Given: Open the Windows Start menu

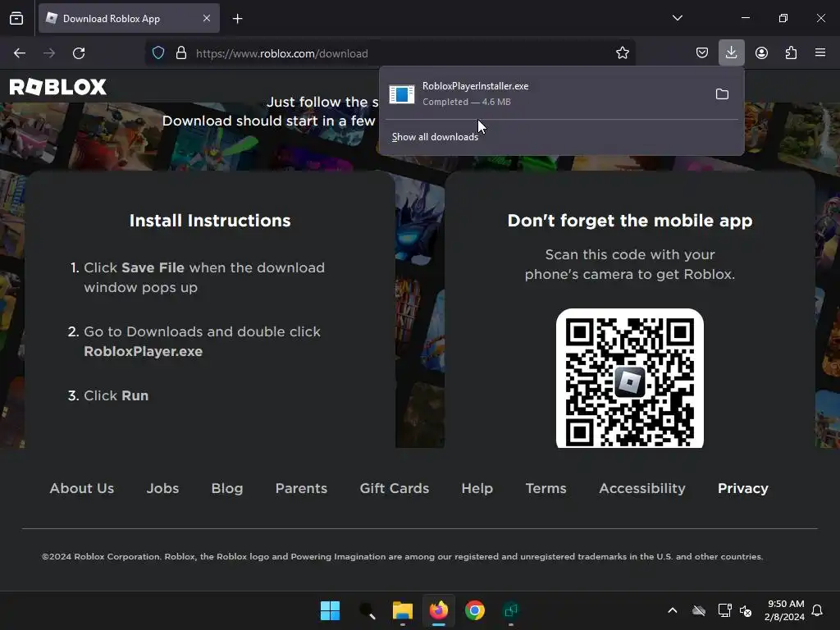Looking at the screenshot, I should click(330, 610).
